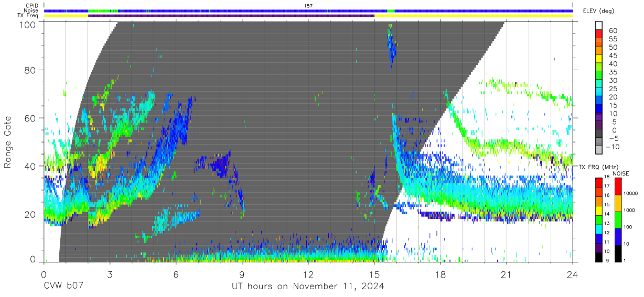Screen dimensions: 644x297
Task: Click the white top segment of the ELEV colorbar
Action: coord(599,26)
